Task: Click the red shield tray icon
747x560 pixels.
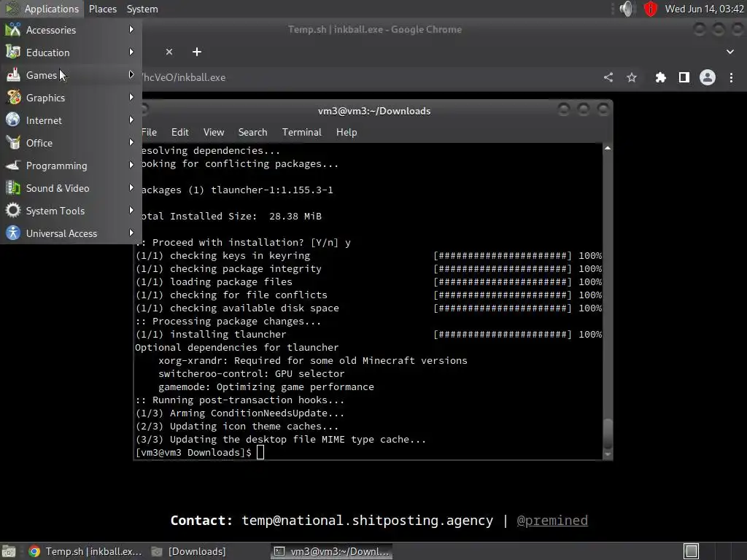Action: pos(650,9)
